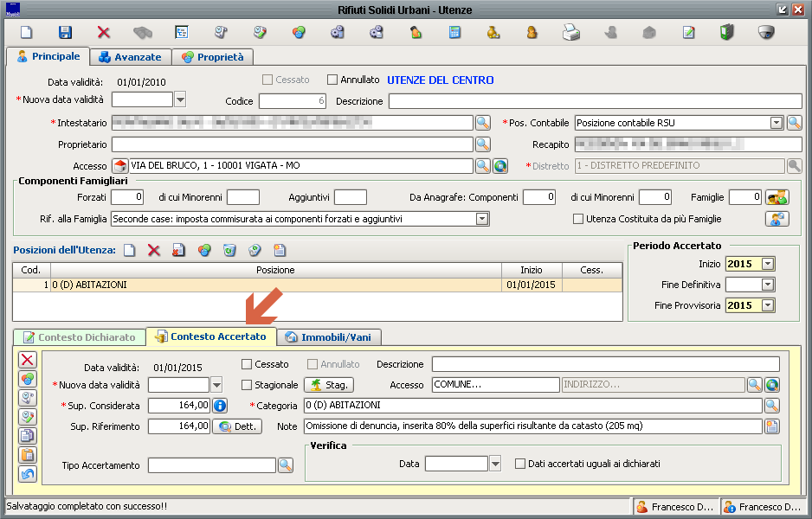This screenshot has height=519, width=812.
Task: Click the recycle bin icon in Posizioni dell'Utenza
Action: click(x=229, y=251)
